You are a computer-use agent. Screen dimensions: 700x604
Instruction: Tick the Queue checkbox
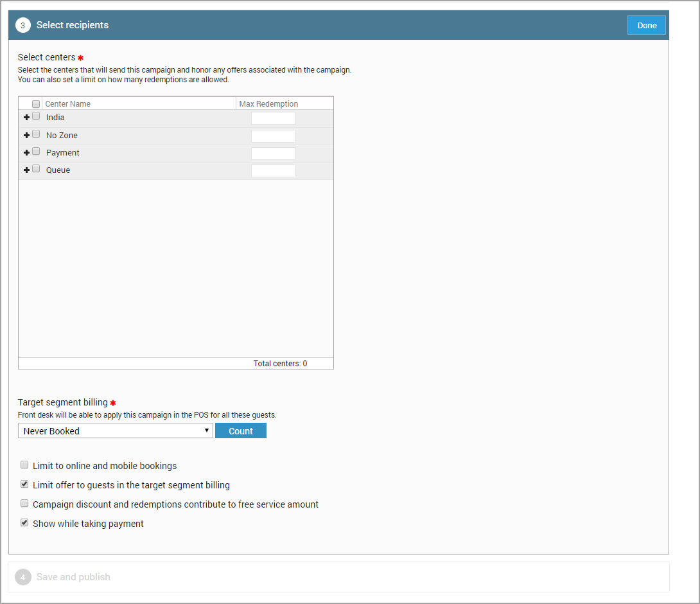[x=36, y=169]
